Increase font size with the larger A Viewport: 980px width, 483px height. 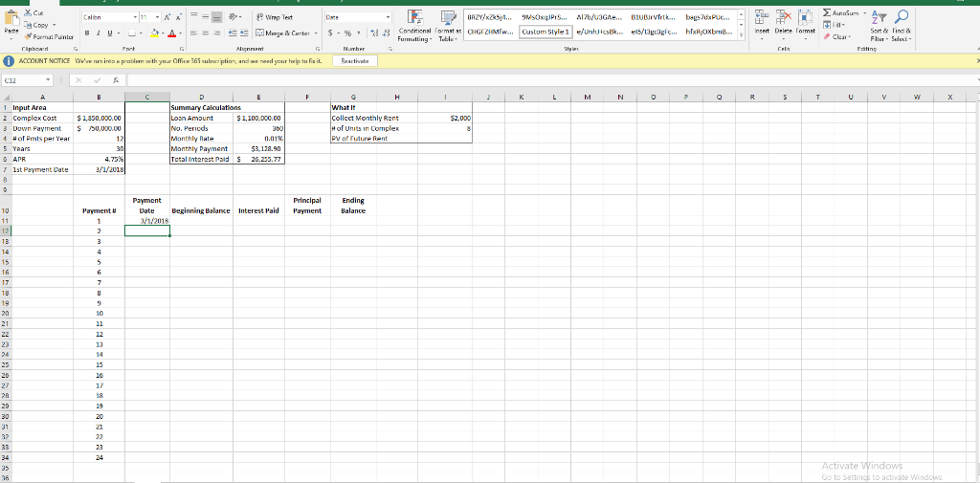coord(168,19)
